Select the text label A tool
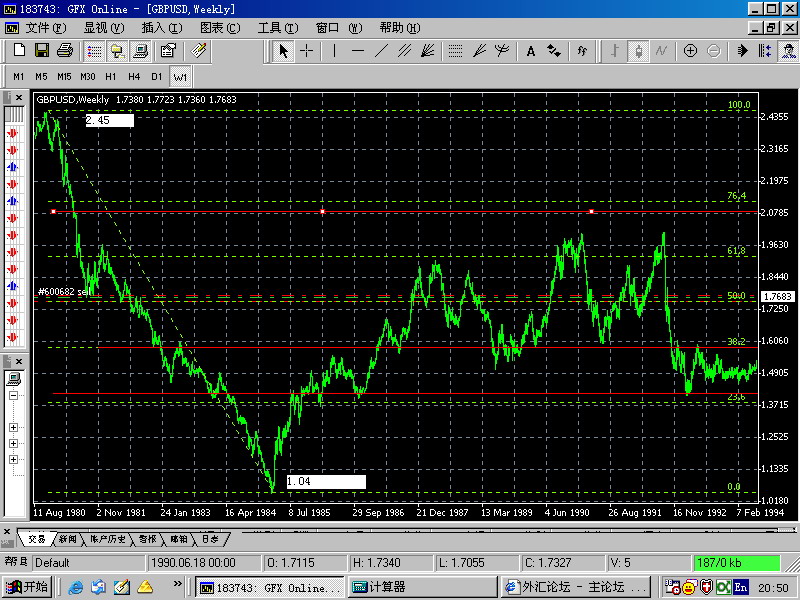The image size is (800, 600). click(531, 51)
